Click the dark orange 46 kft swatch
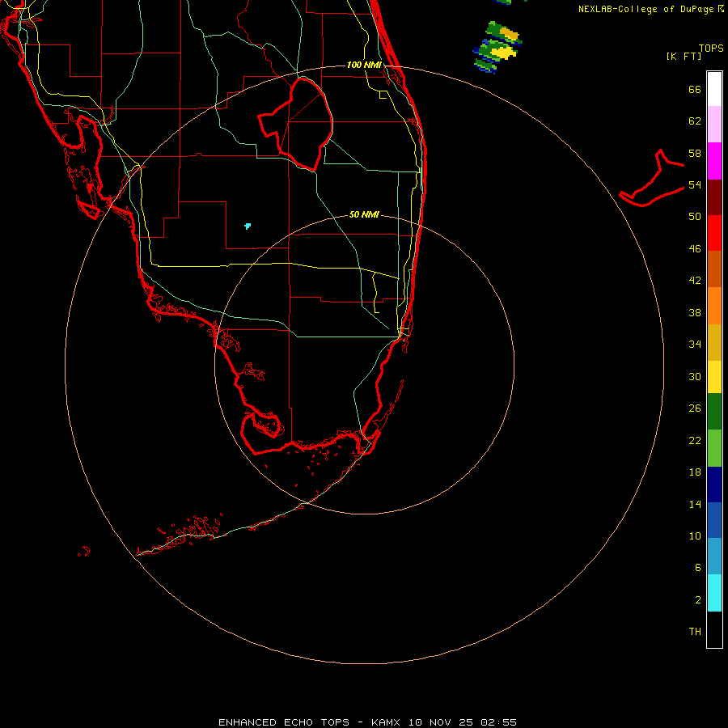Image resolution: width=728 pixels, height=728 pixels. pos(714,269)
